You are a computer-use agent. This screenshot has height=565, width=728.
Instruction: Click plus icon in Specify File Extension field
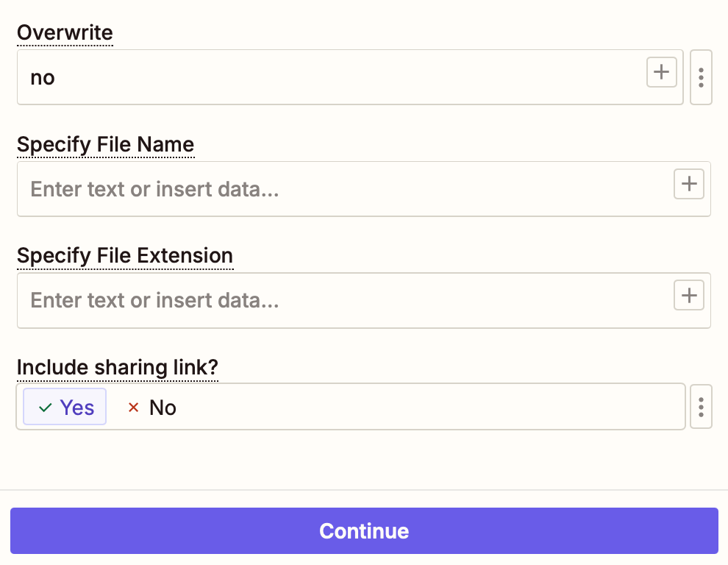click(689, 296)
